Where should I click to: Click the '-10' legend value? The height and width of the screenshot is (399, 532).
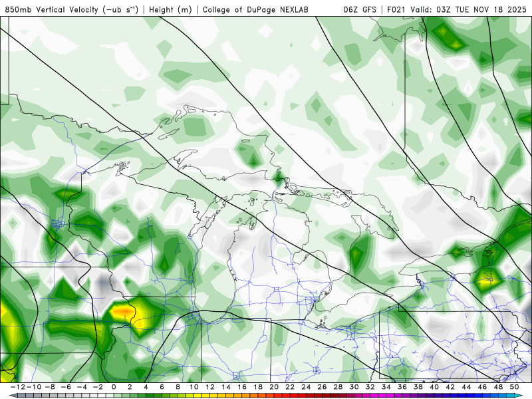(33, 387)
